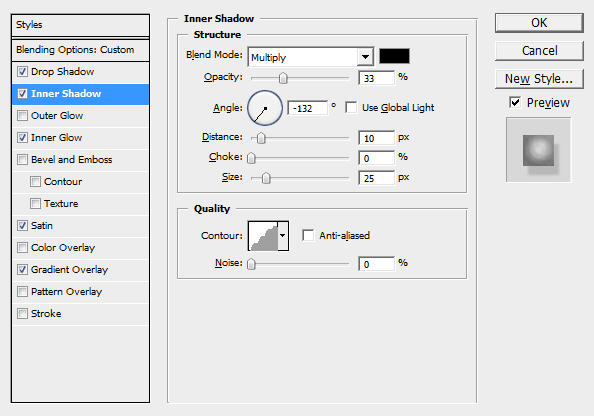Open the Blend Mode dropdown

pyautogui.click(x=311, y=57)
